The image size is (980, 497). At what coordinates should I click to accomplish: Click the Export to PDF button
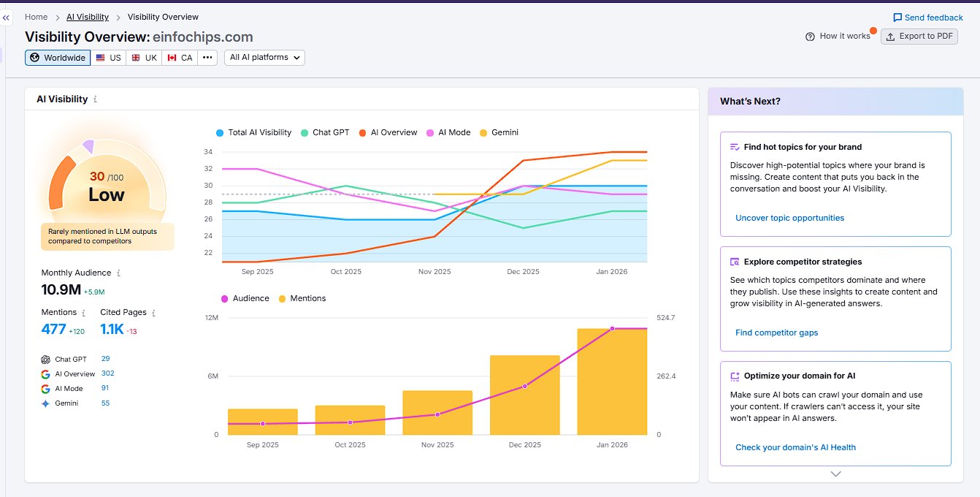pyautogui.click(x=919, y=36)
